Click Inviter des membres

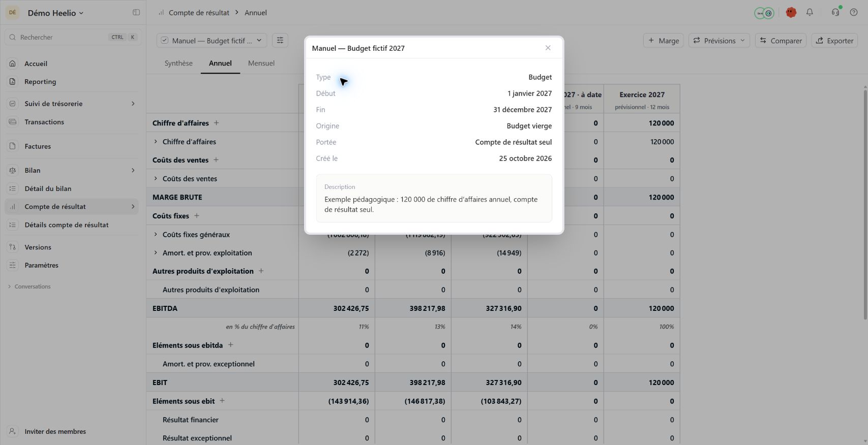pos(72,431)
